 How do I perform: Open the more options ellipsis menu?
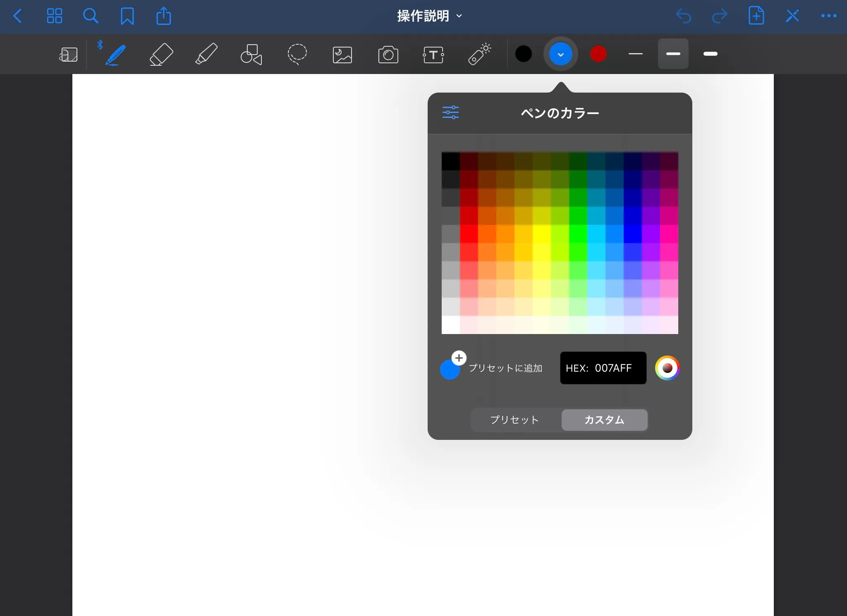click(828, 16)
